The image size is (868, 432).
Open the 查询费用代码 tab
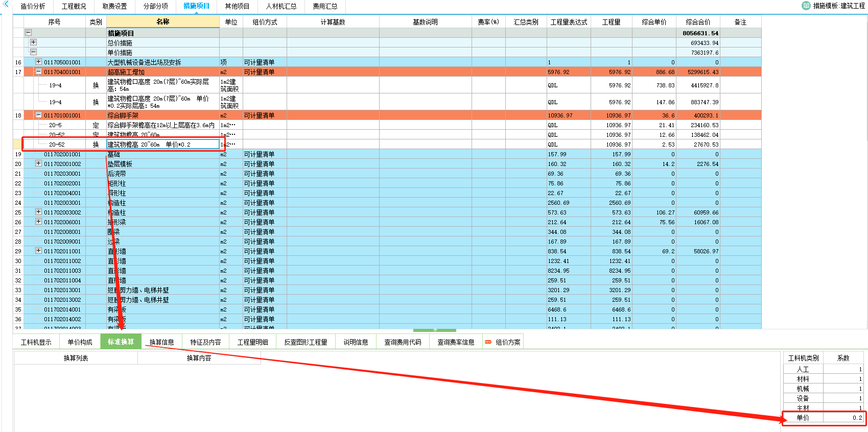point(403,342)
